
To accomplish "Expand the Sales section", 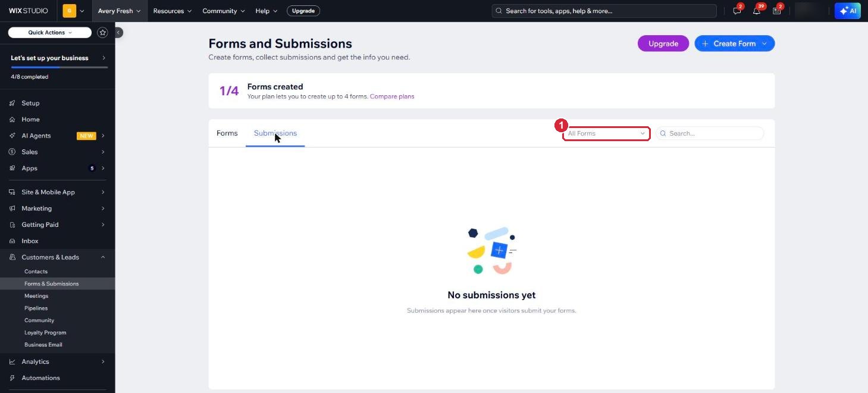I will pyautogui.click(x=57, y=152).
